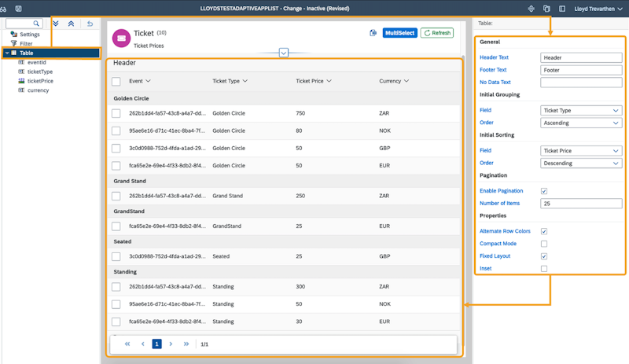Click the layout panel icon in top bar
The height and width of the screenshot is (364, 629).
562,9
